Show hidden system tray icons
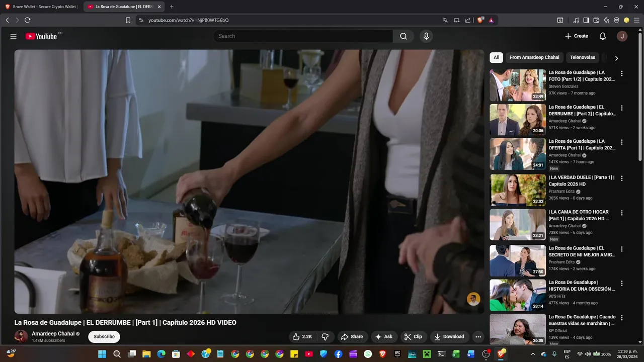644x362 pixels. pyautogui.click(x=532, y=354)
